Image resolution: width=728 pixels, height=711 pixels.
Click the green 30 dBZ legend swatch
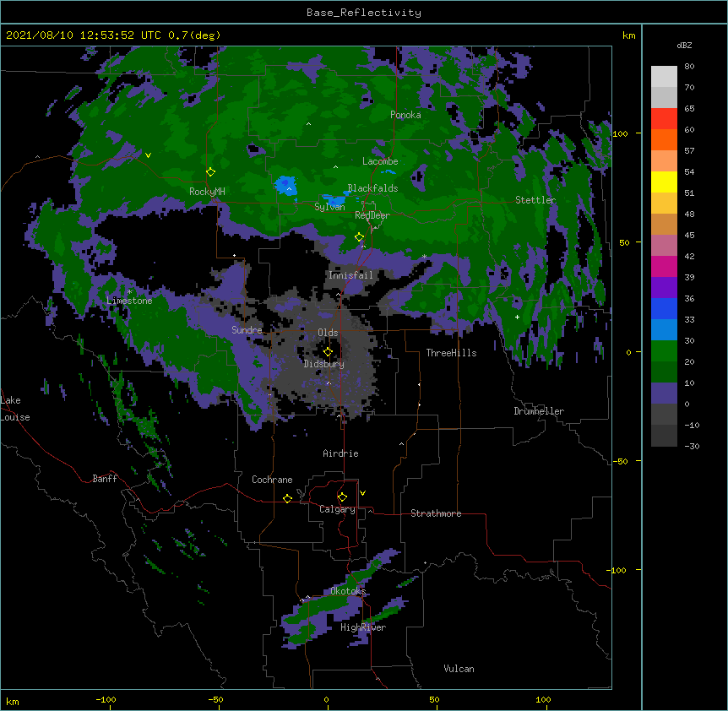[664, 351]
